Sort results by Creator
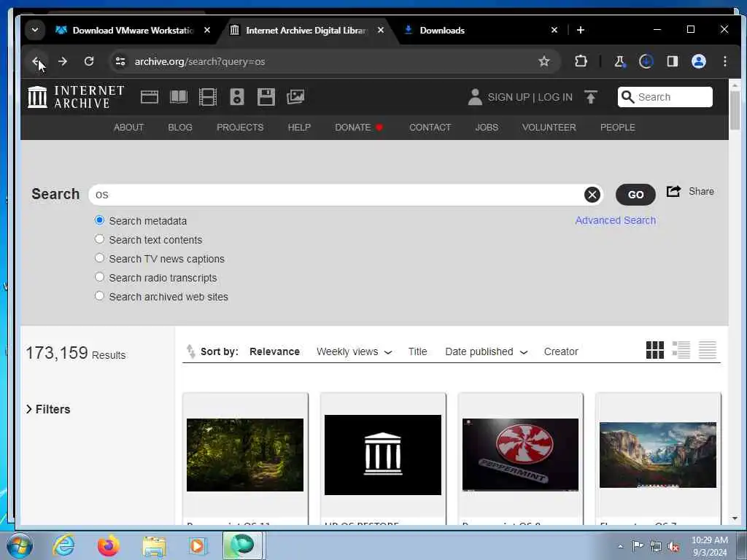Screen dimensions: 747x560 coord(561,352)
